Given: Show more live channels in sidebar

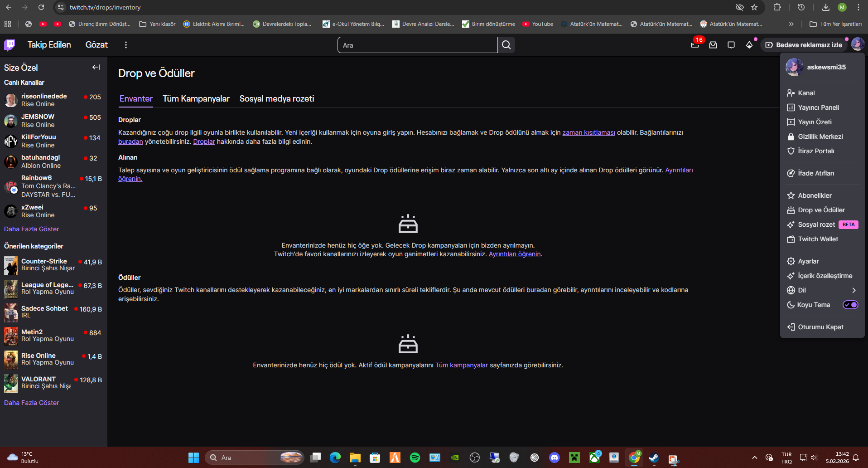Looking at the screenshot, I should 32,229.
